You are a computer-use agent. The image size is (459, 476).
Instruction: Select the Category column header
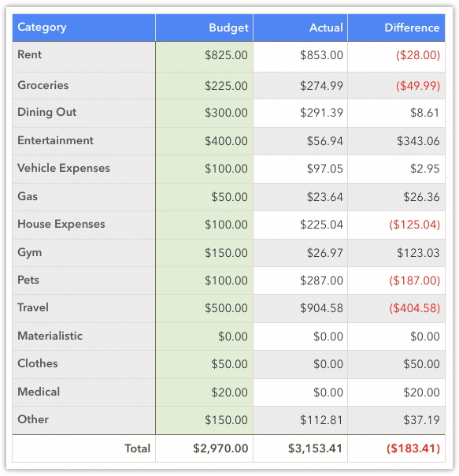click(x=83, y=28)
